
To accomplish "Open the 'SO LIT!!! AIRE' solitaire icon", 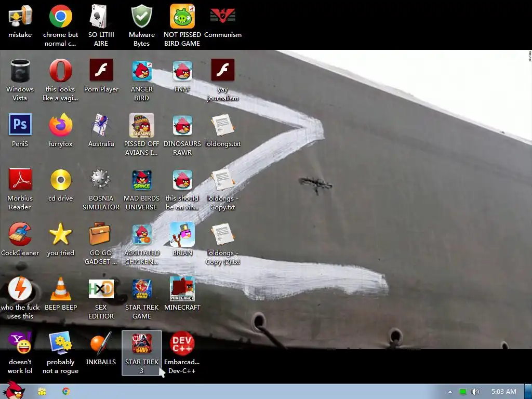I will [x=101, y=16].
